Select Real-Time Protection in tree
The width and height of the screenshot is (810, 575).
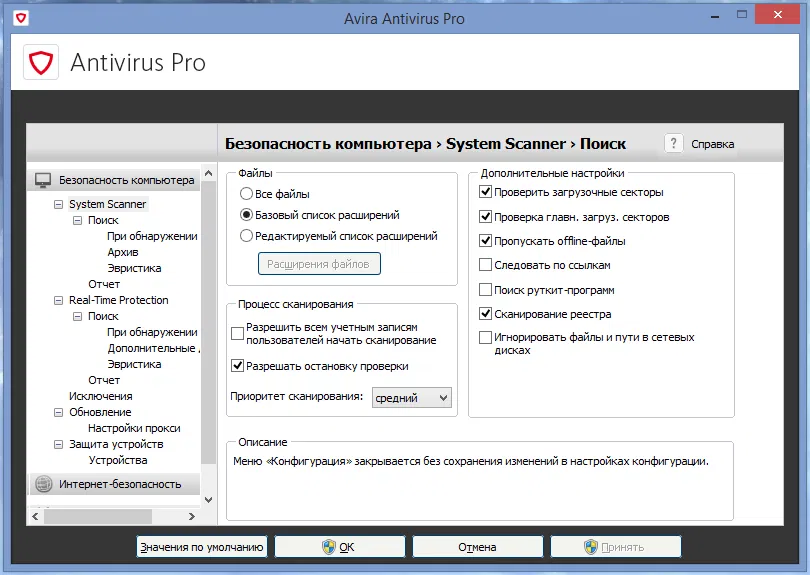tap(119, 300)
